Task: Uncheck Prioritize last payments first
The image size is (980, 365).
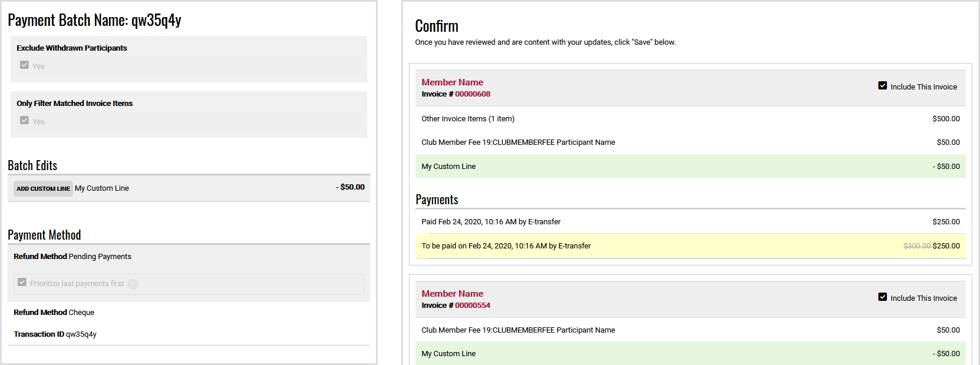Action: pyautogui.click(x=22, y=282)
